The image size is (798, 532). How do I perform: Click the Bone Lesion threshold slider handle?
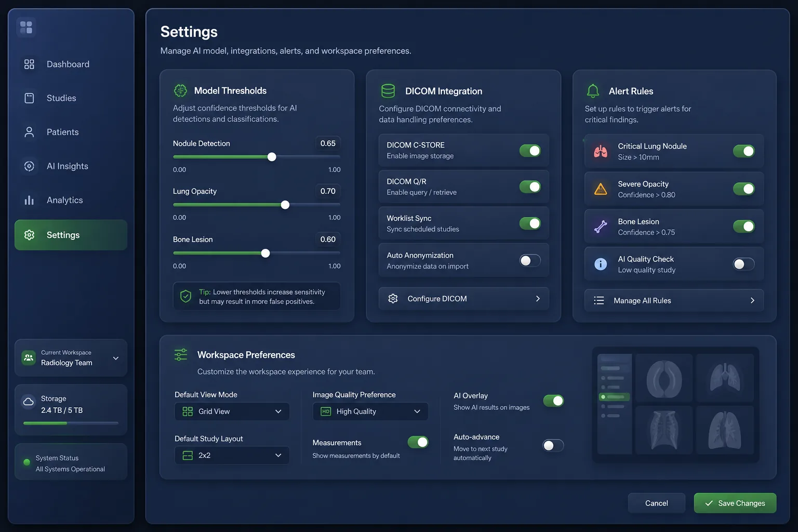tap(265, 254)
